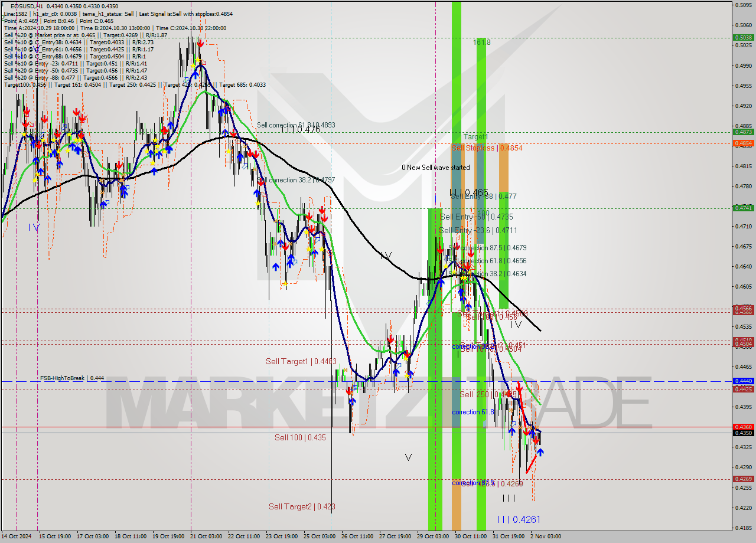Click the red 0.4360 price axis tag
This screenshot has height=543, width=756.
[743, 427]
